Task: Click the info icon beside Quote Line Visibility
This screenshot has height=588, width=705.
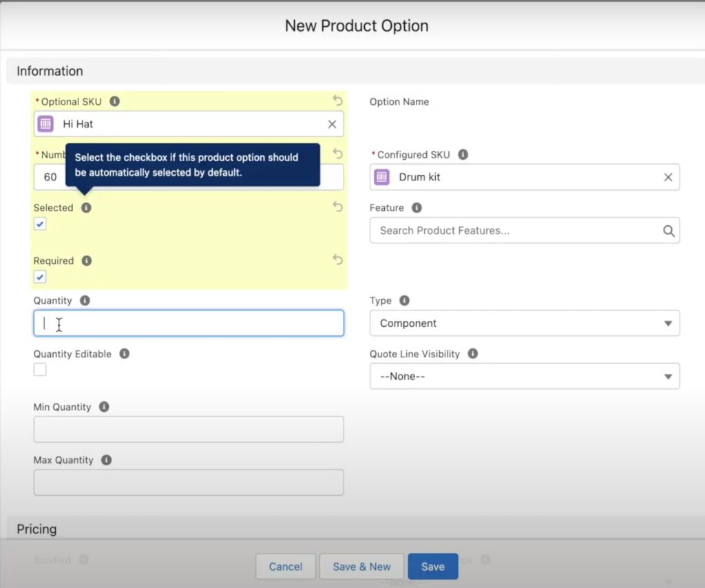Action: 473,353
